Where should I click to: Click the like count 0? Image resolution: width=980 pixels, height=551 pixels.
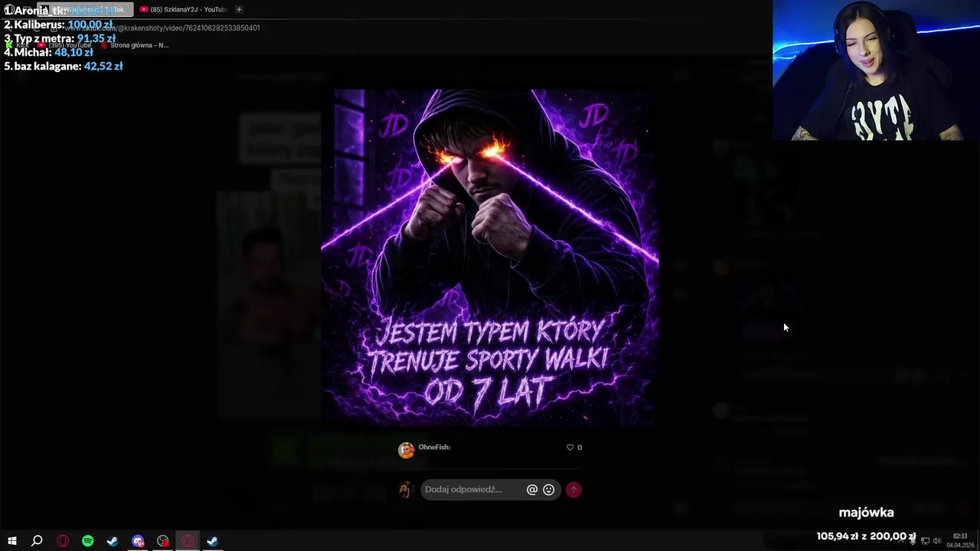[580, 448]
